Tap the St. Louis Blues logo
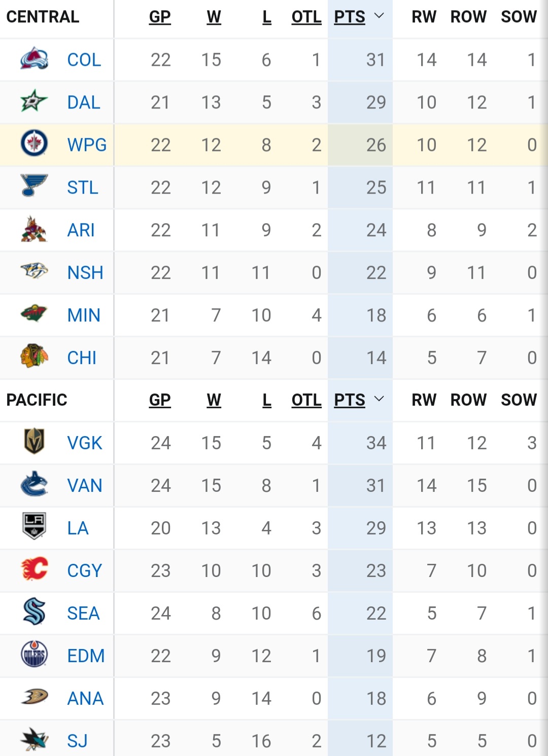 point(34,186)
